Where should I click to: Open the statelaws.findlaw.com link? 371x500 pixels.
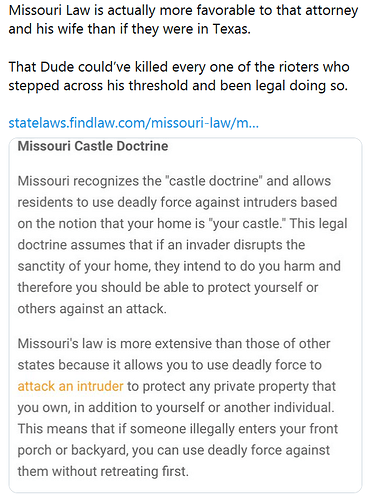(x=133, y=123)
